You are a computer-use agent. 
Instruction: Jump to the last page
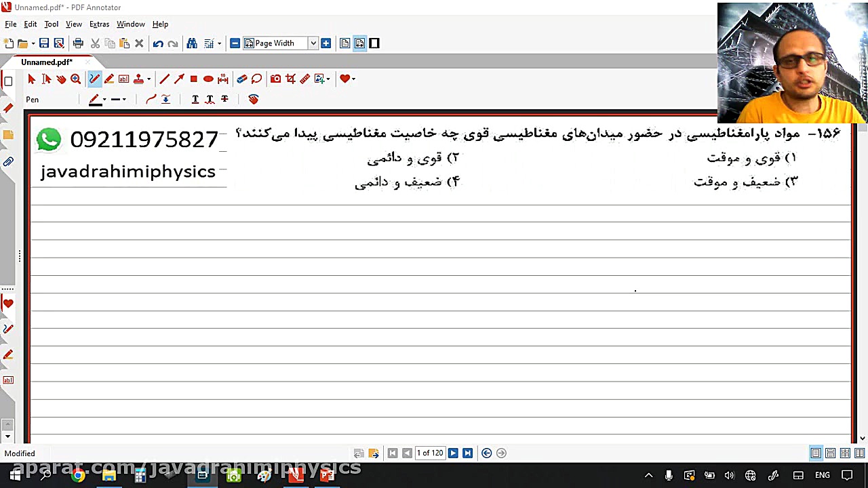pyautogui.click(x=467, y=453)
